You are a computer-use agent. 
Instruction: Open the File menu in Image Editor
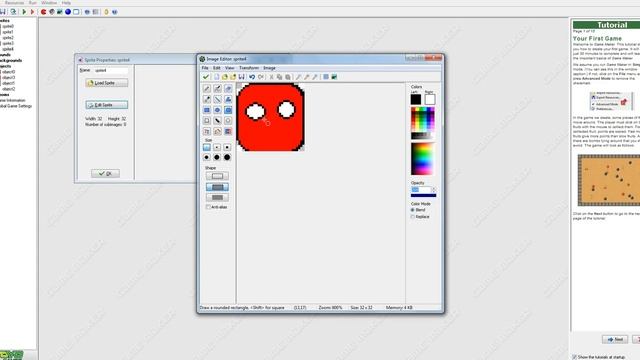tap(205, 68)
